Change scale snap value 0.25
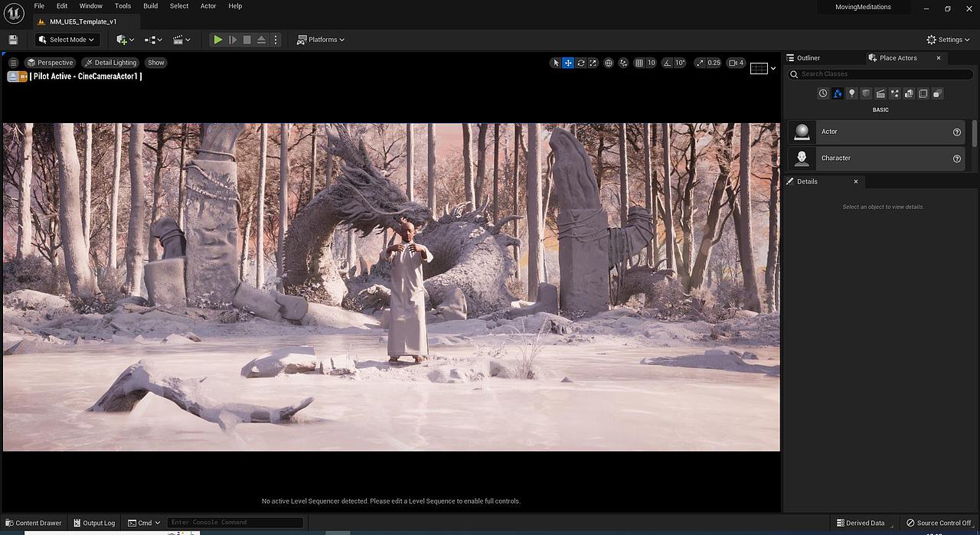The width and height of the screenshot is (980, 535). tap(714, 63)
